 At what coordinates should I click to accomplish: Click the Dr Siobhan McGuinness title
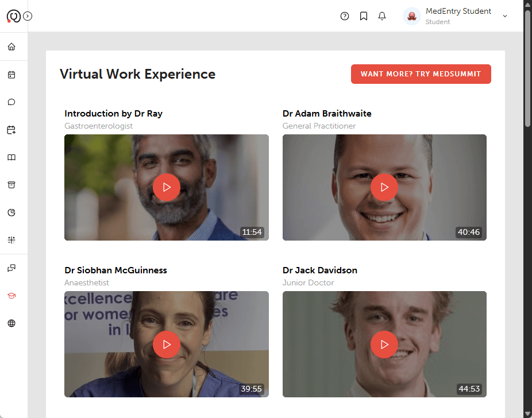click(115, 270)
